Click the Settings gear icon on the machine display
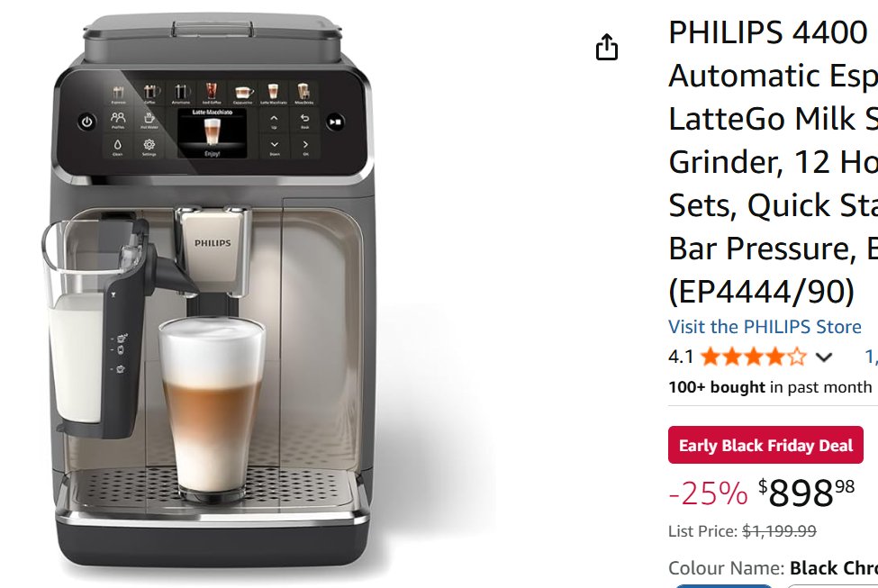The image size is (878, 588). point(149,144)
